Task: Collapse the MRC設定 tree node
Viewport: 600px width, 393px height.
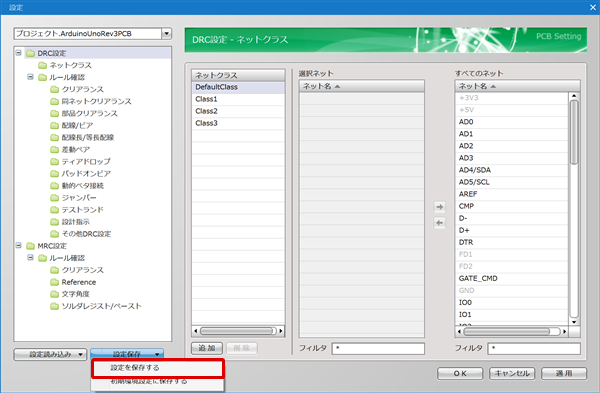Action: click(18, 245)
